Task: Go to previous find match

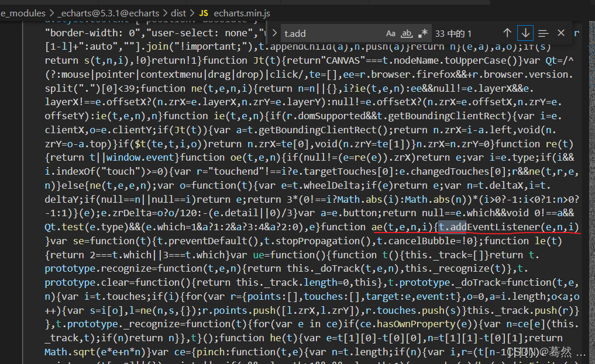Action: pos(507,33)
